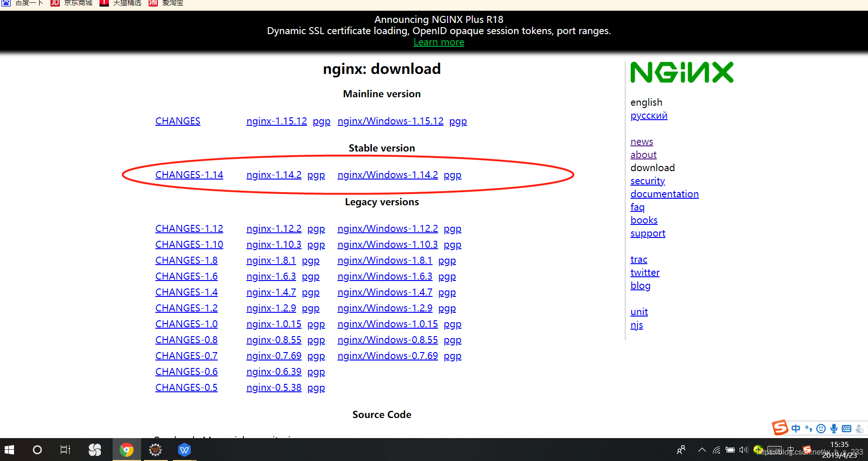Open the documentation sidebar link

[x=665, y=194]
